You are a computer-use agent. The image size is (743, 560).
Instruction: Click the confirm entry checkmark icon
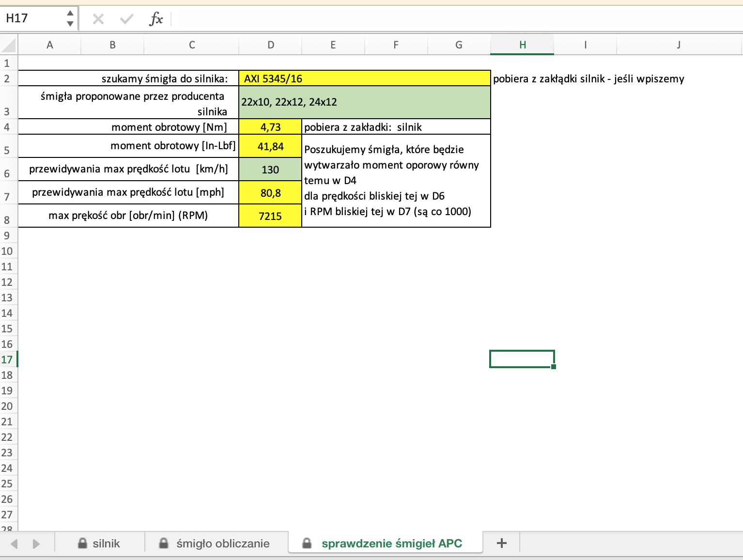pos(127,19)
